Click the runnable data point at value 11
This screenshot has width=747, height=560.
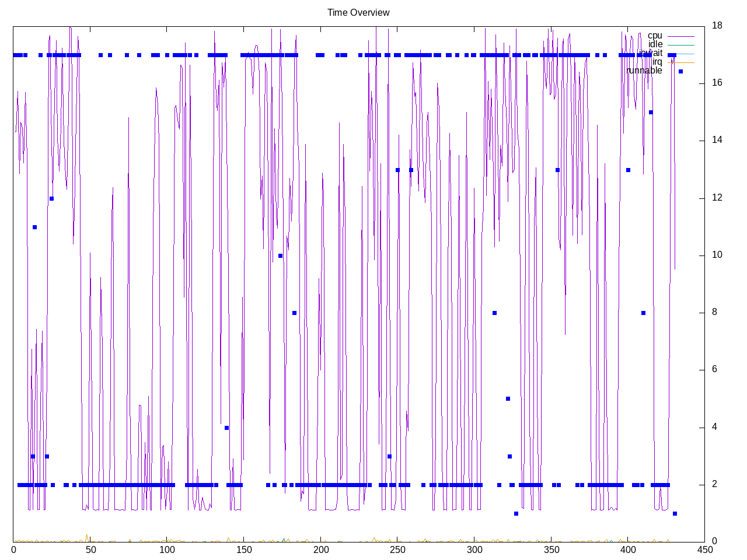click(34, 227)
